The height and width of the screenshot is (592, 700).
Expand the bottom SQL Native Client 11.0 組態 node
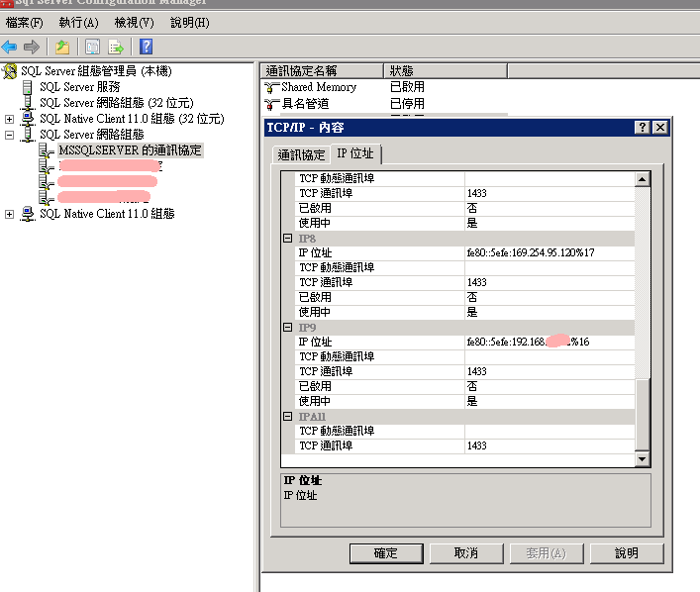coord(9,214)
